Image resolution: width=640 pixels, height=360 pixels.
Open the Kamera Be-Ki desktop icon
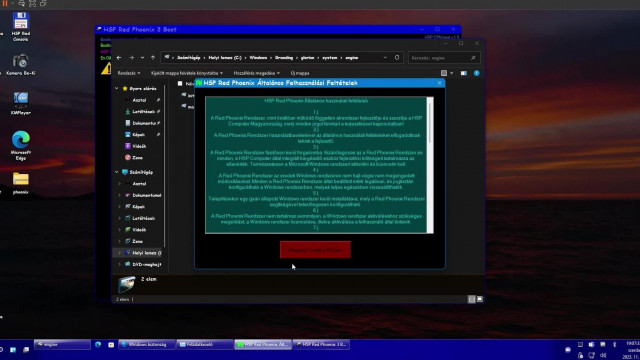(20, 64)
